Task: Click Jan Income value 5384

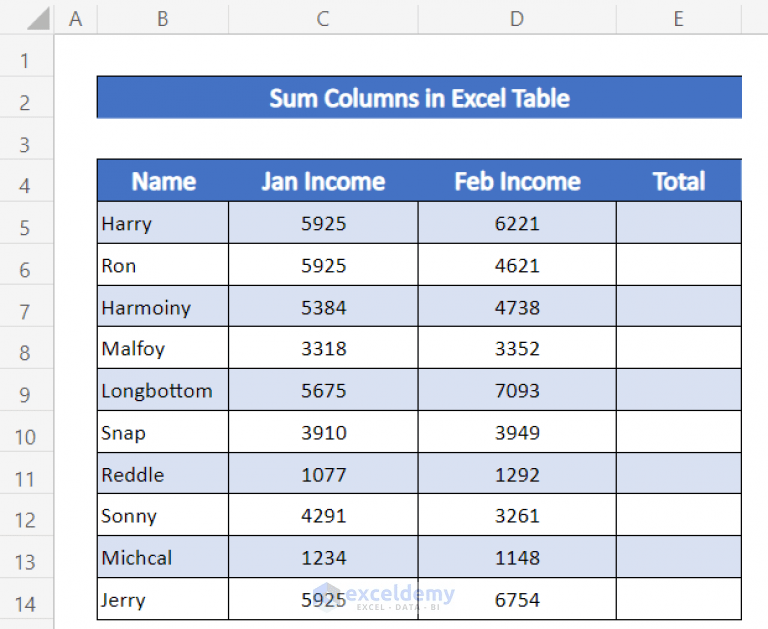Action: [323, 307]
